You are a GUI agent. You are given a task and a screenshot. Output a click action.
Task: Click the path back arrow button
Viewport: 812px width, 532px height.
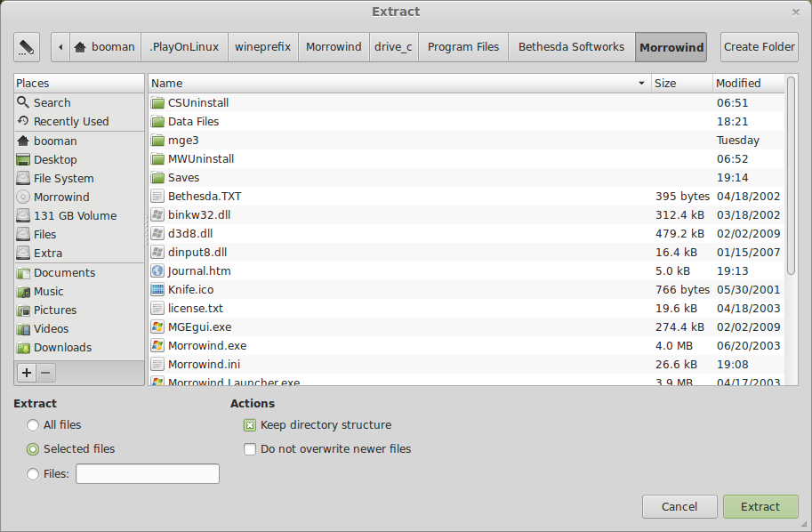(x=60, y=47)
